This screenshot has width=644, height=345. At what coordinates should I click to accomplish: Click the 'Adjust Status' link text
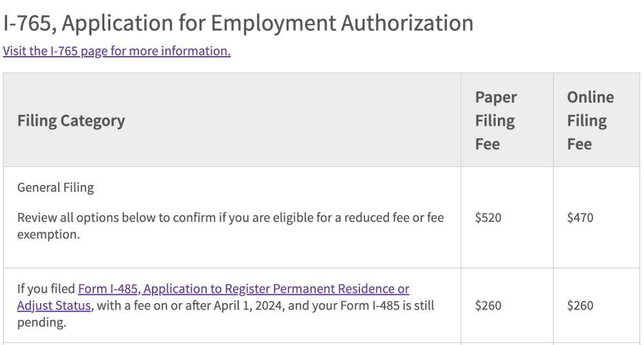54,306
